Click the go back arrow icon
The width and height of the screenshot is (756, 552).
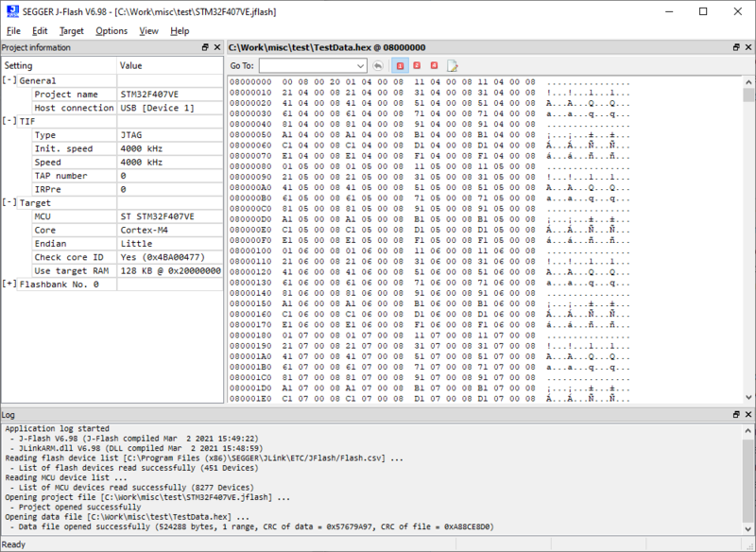378,66
